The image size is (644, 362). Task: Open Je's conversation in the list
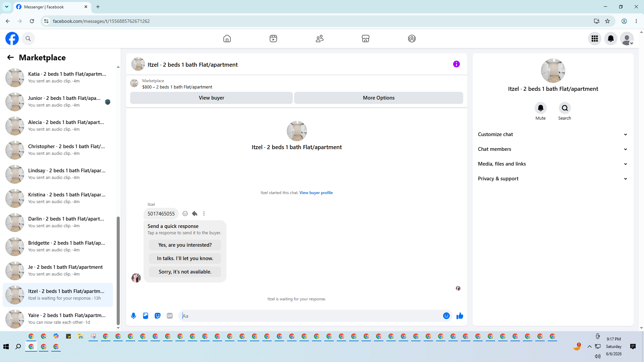(58, 270)
